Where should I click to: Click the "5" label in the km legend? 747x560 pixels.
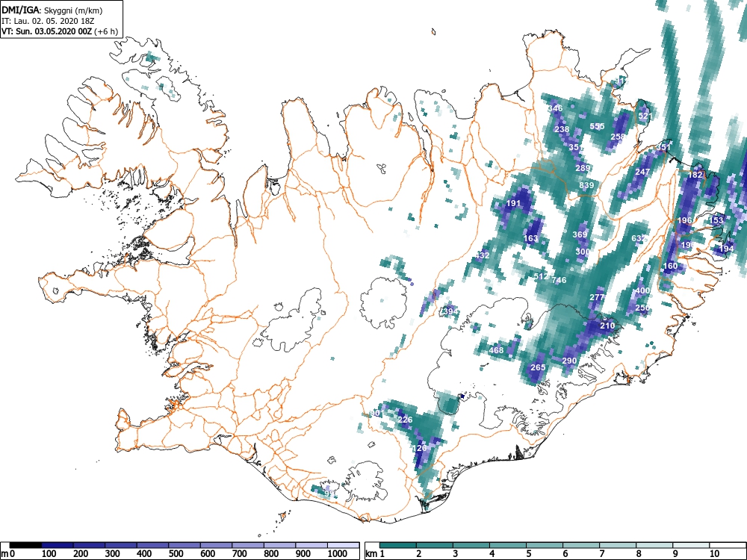(x=529, y=554)
